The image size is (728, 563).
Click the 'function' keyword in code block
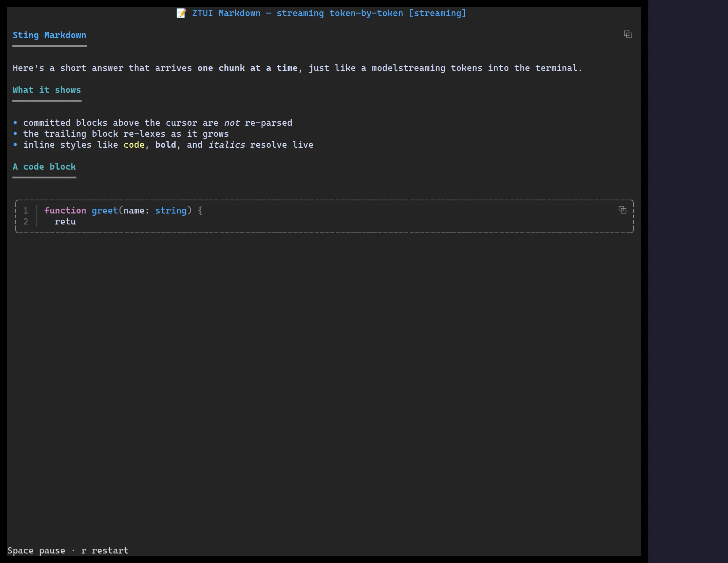[65, 211]
